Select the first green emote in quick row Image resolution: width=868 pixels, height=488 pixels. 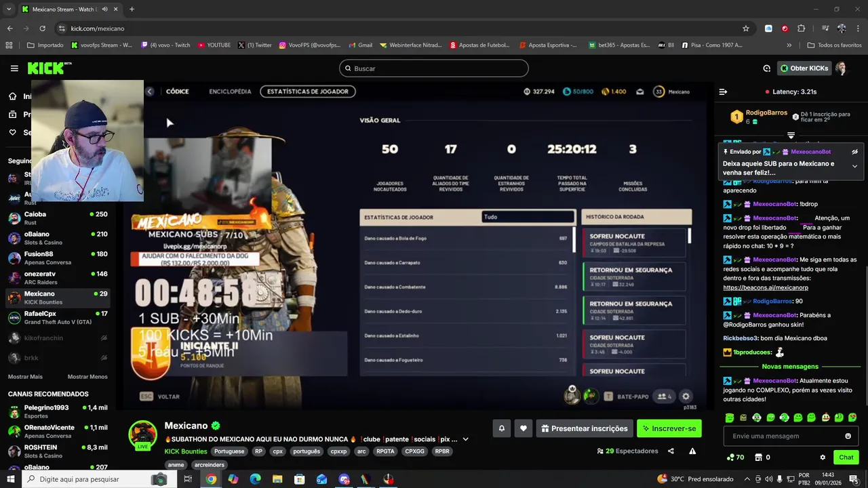[x=730, y=418]
